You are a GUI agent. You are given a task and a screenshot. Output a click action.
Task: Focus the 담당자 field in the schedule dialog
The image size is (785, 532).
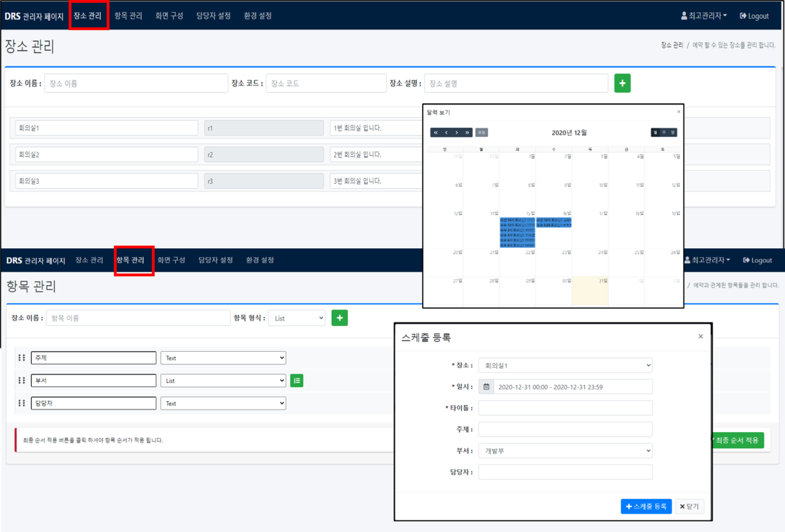pos(565,473)
